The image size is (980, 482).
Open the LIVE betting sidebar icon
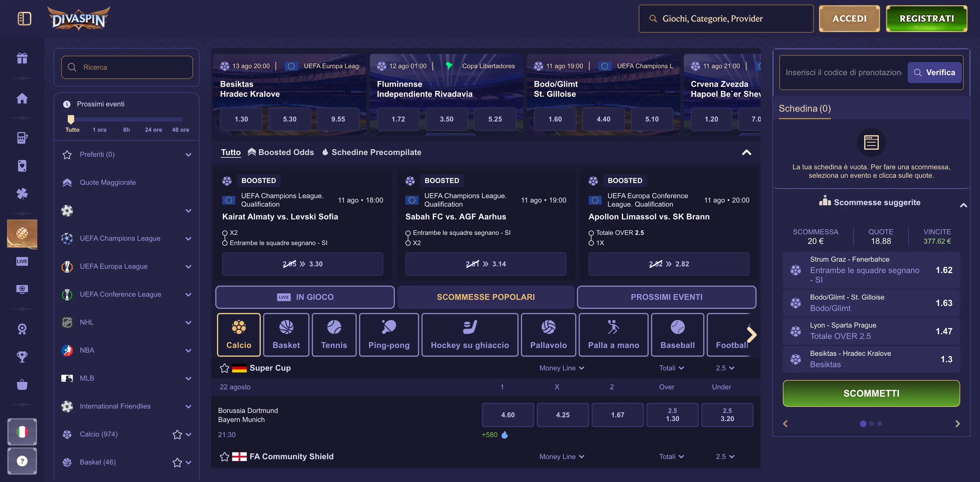(x=22, y=261)
